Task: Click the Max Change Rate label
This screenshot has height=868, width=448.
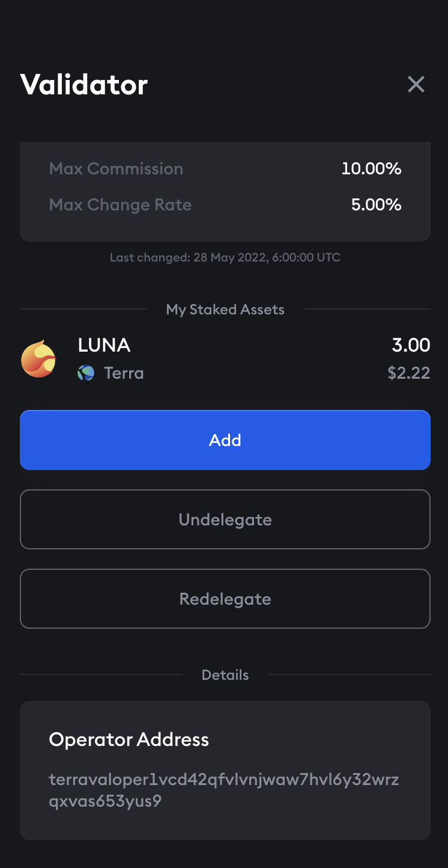Action: (120, 204)
